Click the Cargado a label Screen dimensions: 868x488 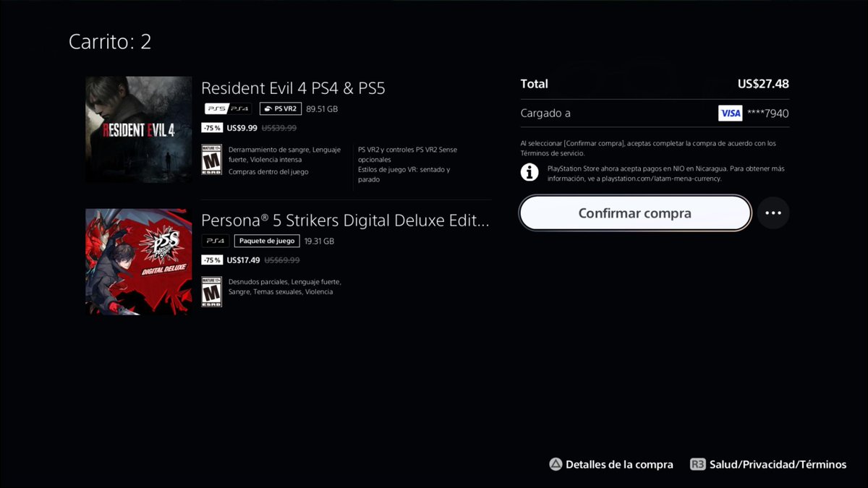(545, 114)
